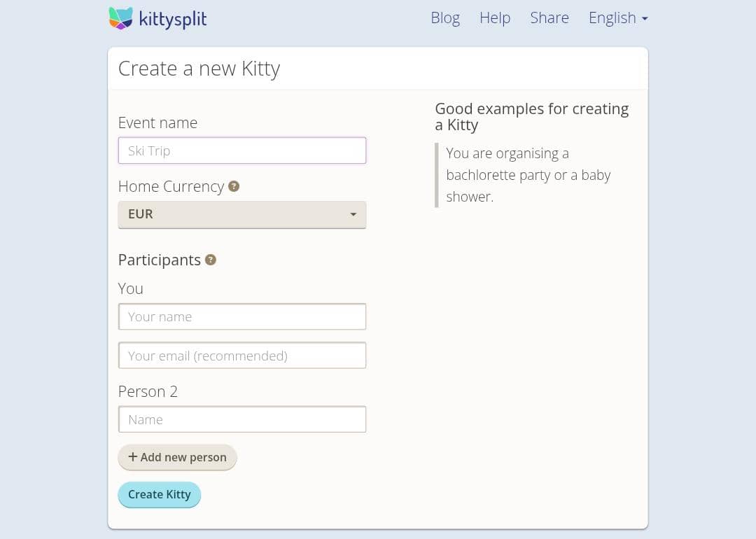Navigate to the Help section
Viewport: 756px width, 539px height.
click(495, 17)
